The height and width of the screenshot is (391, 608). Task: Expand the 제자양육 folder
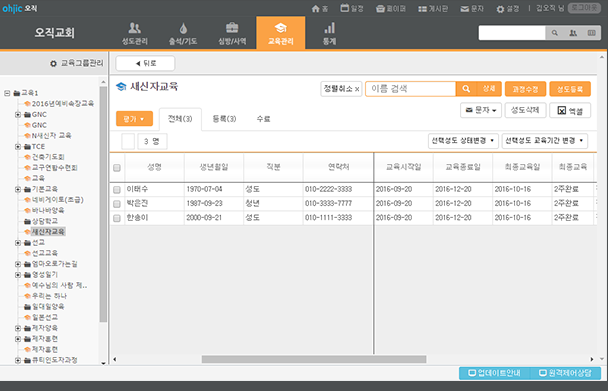click(x=18, y=328)
